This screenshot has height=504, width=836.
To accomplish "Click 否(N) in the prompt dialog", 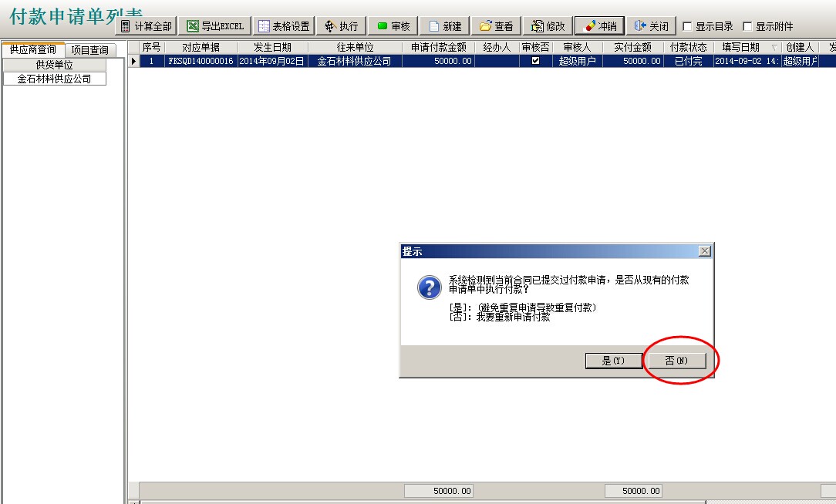I will [676, 361].
